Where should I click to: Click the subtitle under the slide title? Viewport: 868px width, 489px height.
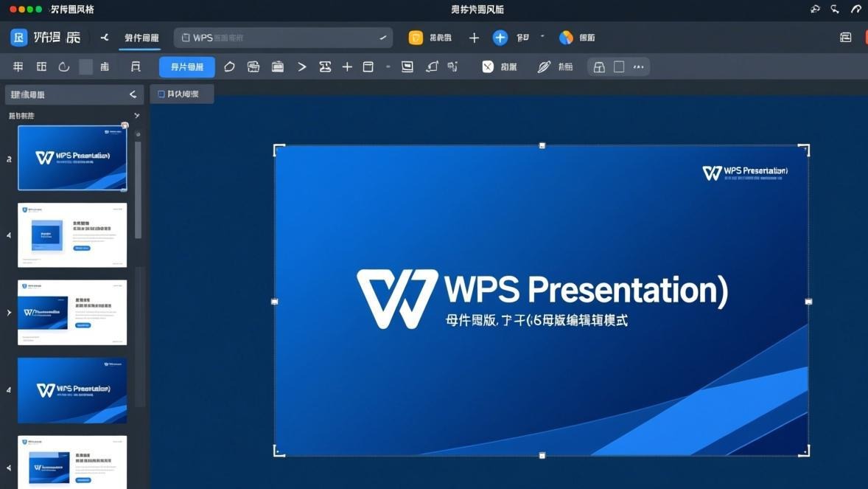[536, 320]
